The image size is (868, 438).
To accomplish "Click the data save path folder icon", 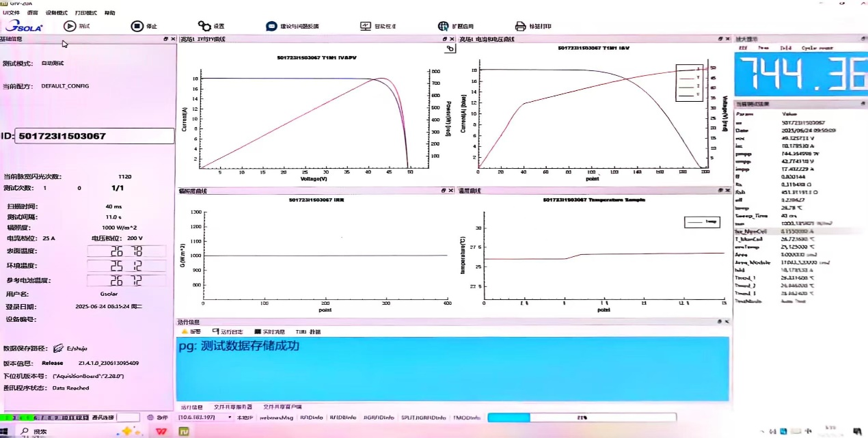I will pos(58,348).
